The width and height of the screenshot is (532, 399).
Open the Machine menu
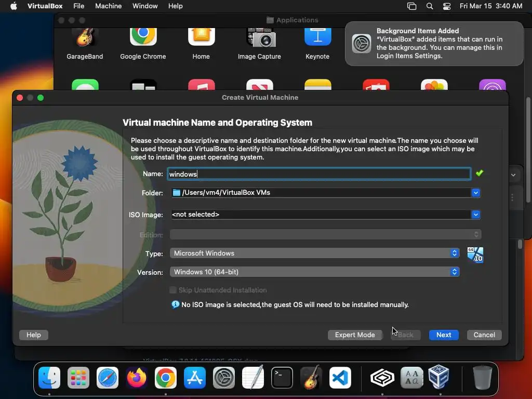tap(108, 6)
